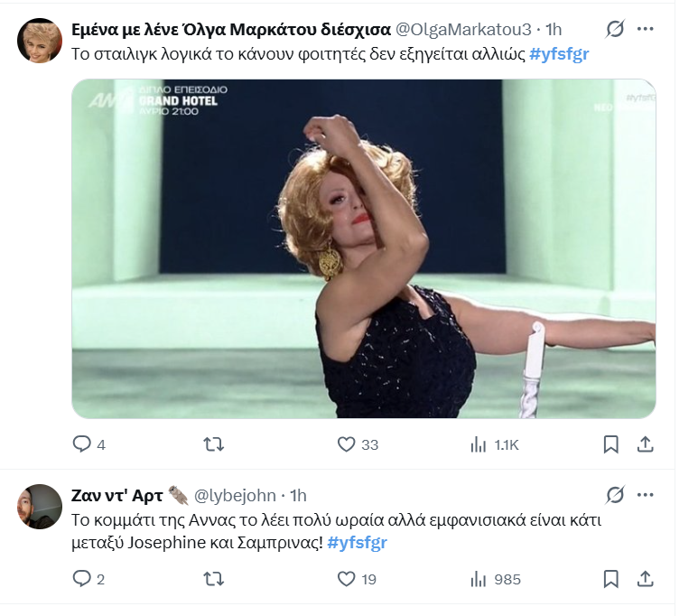Screen dimensions: 698x616
Task: Like the tweet with 33 likes
Action: [x=346, y=444]
